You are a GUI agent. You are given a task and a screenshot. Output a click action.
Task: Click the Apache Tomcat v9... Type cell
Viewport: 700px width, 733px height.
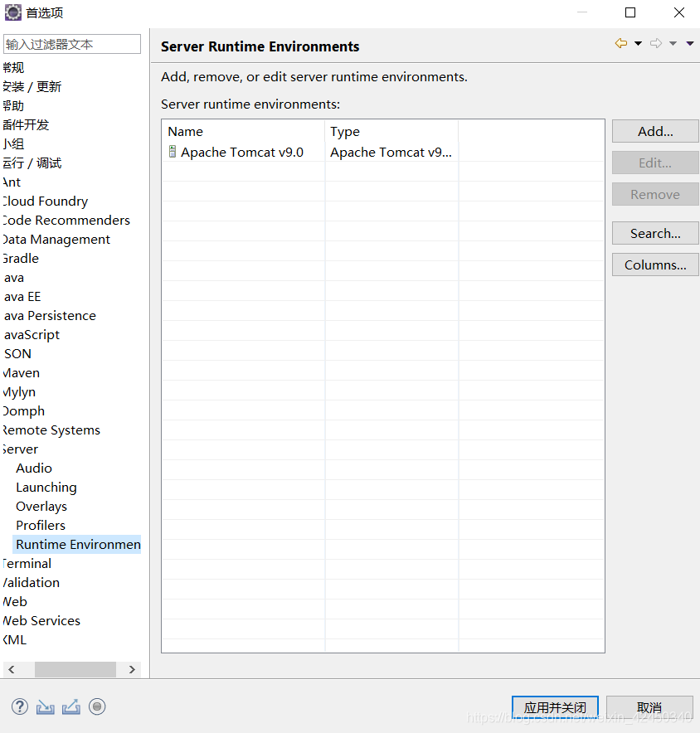pyautogui.click(x=391, y=152)
